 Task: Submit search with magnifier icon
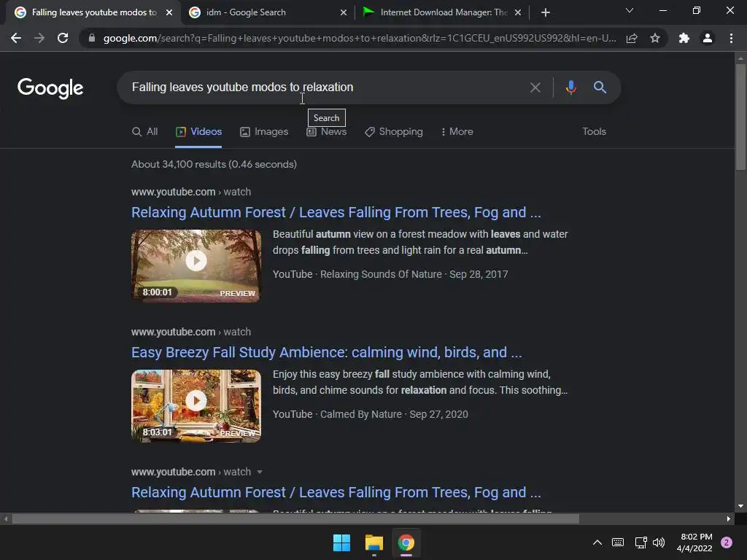(x=600, y=87)
